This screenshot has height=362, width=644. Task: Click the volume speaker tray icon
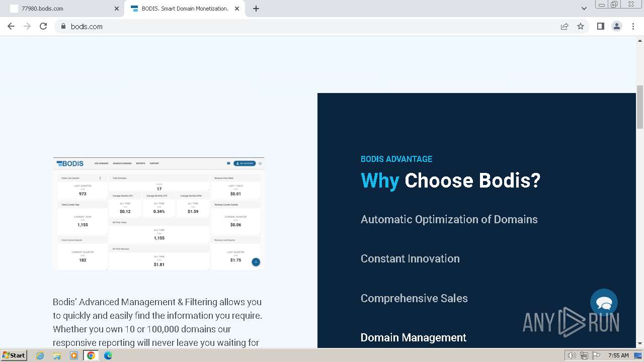coord(572,355)
